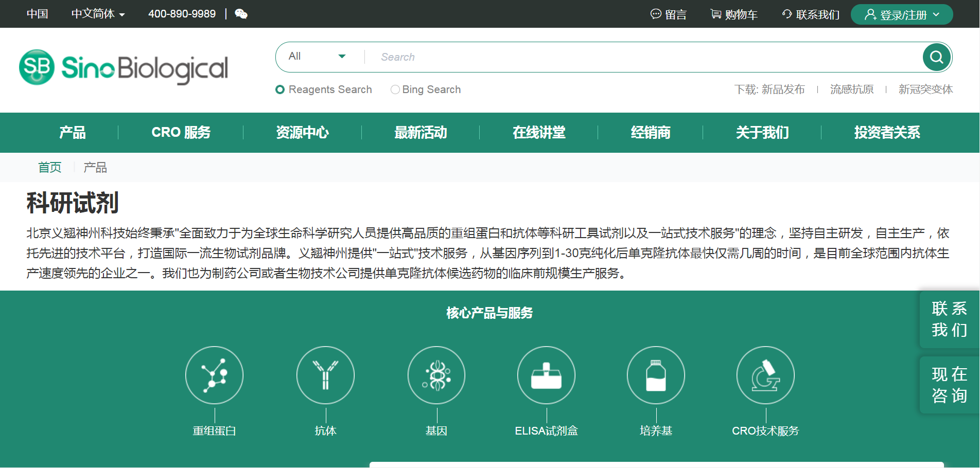The image size is (980, 468).
Task: Click the 购物车 shopping cart link
Action: pyautogui.click(x=734, y=14)
